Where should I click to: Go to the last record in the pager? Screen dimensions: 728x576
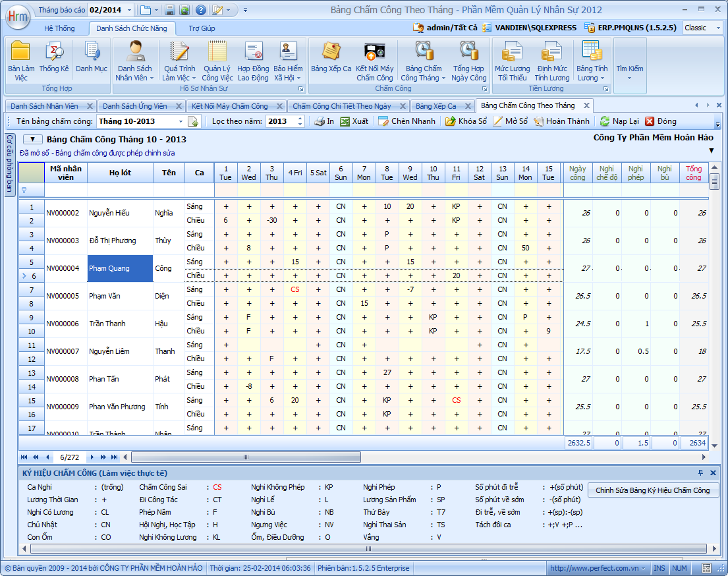click(x=114, y=457)
